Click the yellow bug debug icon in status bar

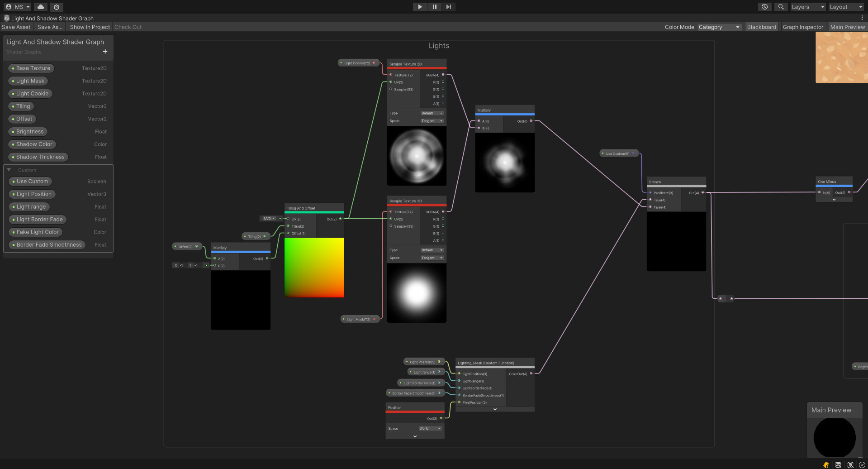826,464
